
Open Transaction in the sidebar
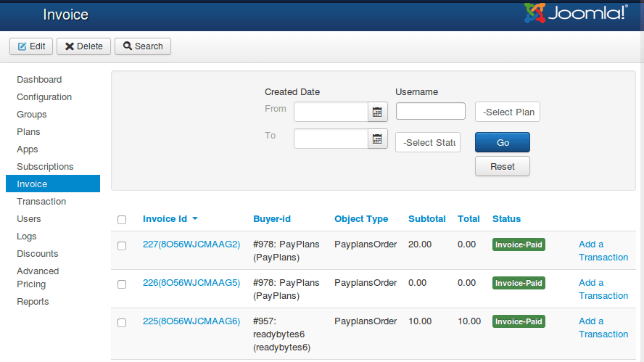41,202
